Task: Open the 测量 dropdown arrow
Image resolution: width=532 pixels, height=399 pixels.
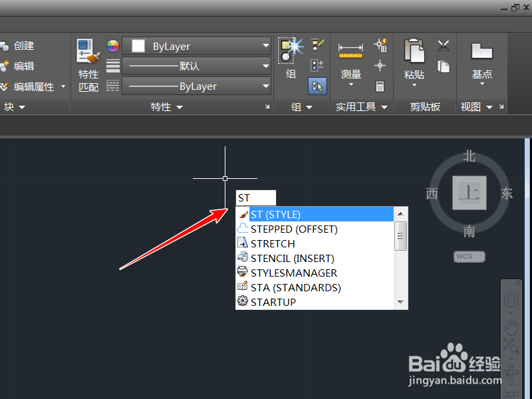Action: [x=351, y=84]
